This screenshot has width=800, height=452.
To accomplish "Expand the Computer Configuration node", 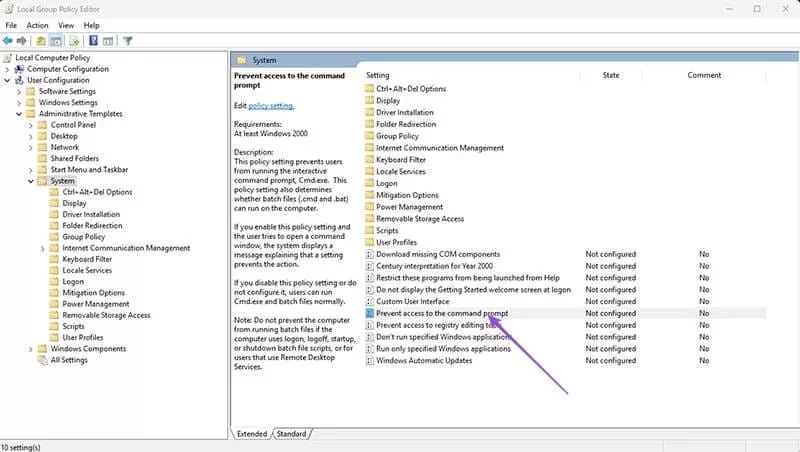I will [7, 69].
